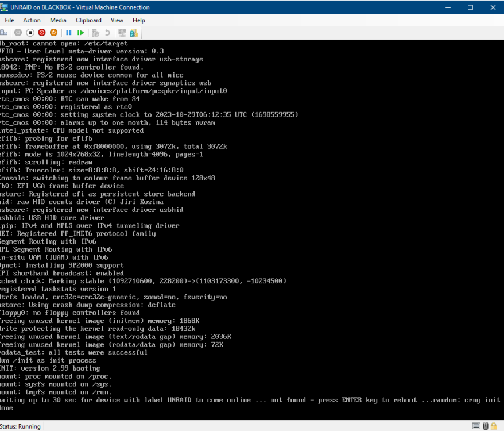Open the Help menu
The image size is (504, 431).
(x=139, y=20)
